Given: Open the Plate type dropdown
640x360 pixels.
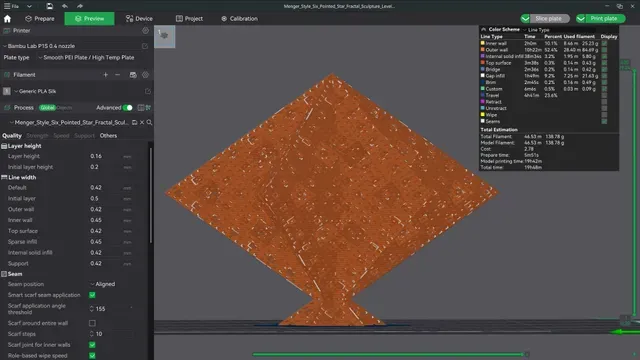Looking at the screenshot, I should click(86, 58).
